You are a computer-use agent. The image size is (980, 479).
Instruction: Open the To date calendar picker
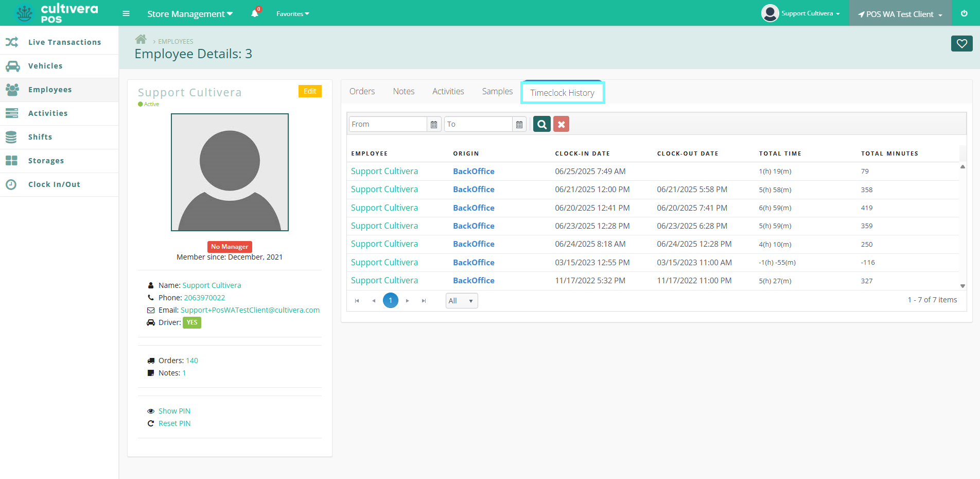(519, 124)
